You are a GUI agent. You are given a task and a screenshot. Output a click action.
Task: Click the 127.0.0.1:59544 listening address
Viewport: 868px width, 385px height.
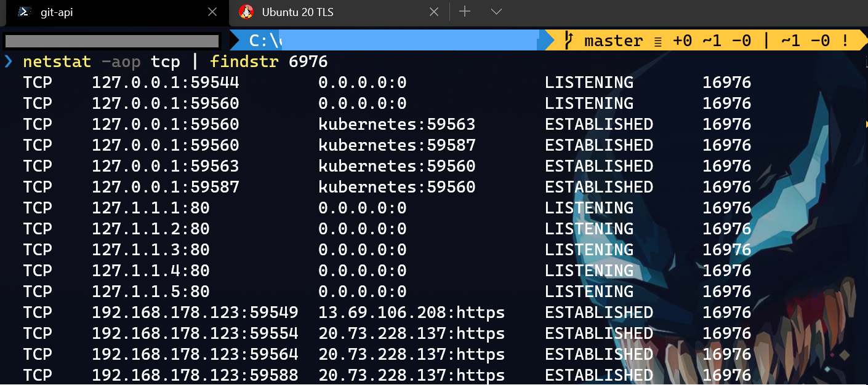(x=165, y=82)
